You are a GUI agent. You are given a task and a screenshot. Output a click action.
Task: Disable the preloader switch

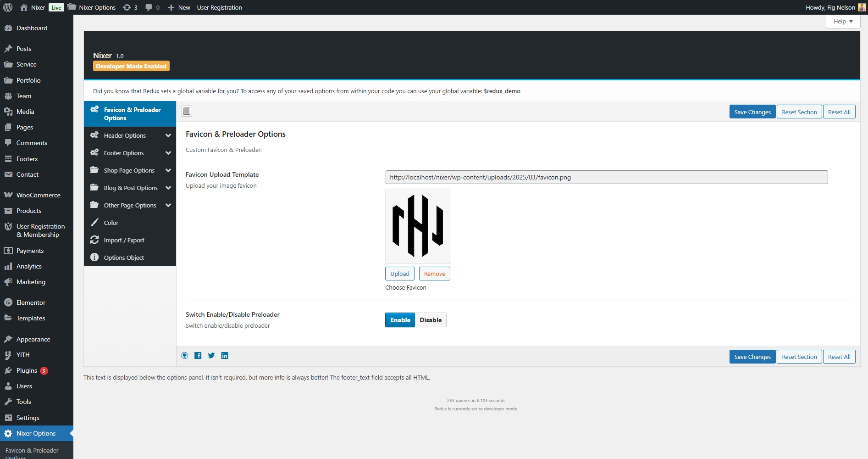pyautogui.click(x=430, y=320)
